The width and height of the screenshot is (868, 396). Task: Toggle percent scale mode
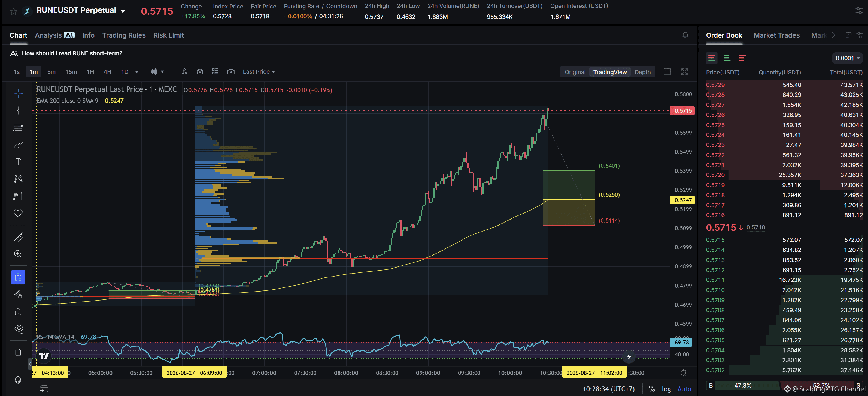tap(652, 389)
